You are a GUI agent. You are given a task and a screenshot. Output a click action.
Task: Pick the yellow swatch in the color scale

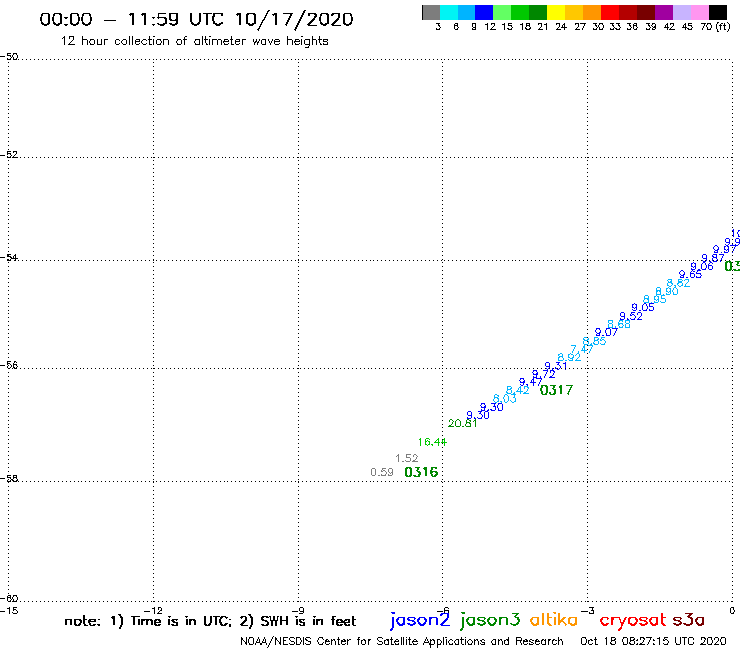coord(556,12)
